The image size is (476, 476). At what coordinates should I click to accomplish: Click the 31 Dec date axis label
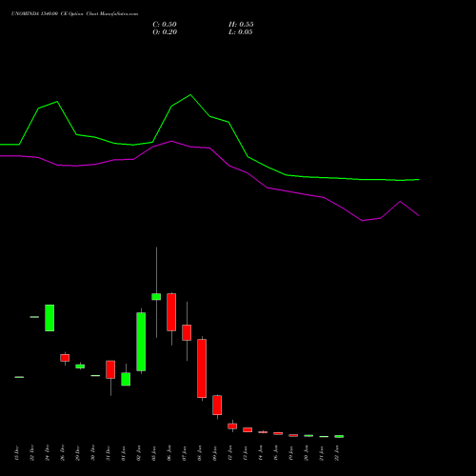point(108,453)
